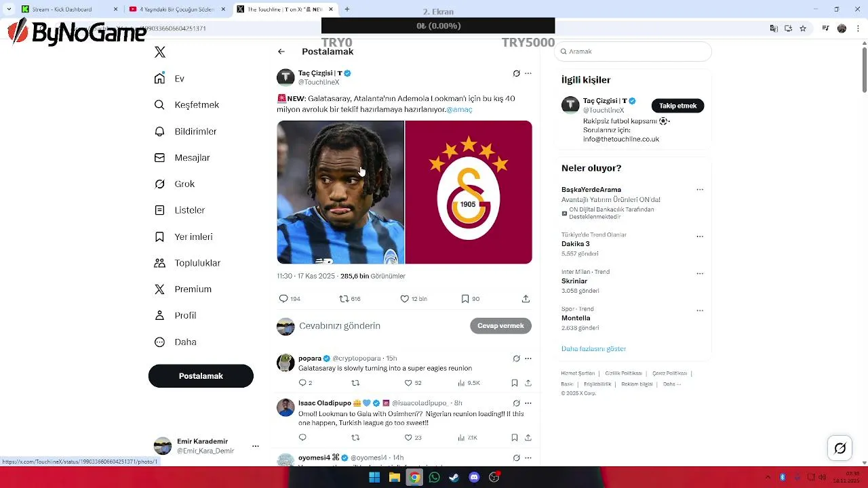Open Listeler in sidebar
Image resolution: width=868 pixels, height=488 pixels.
point(179,210)
